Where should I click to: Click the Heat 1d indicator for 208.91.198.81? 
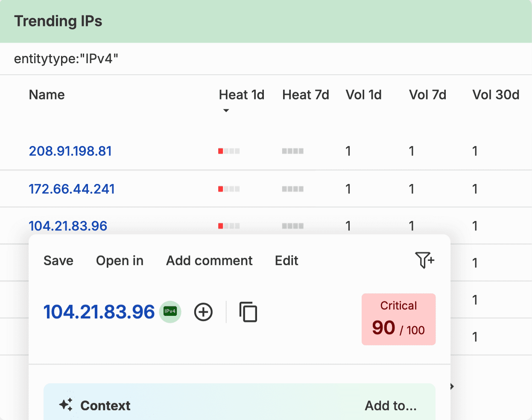pyautogui.click(x=229, y=151)
